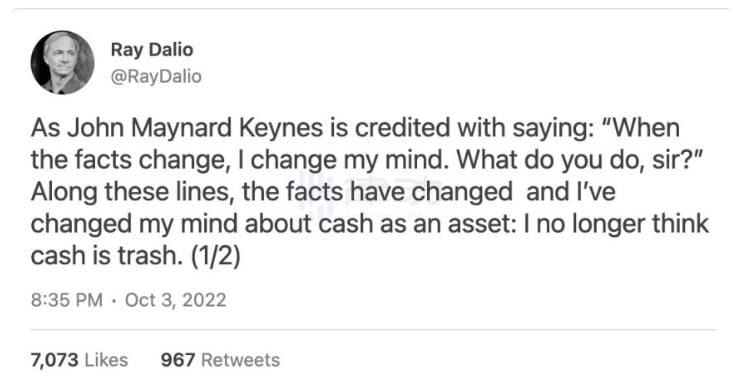Click the Likes label
Screen dimensions: 742x389
click(x=106, y=360)
